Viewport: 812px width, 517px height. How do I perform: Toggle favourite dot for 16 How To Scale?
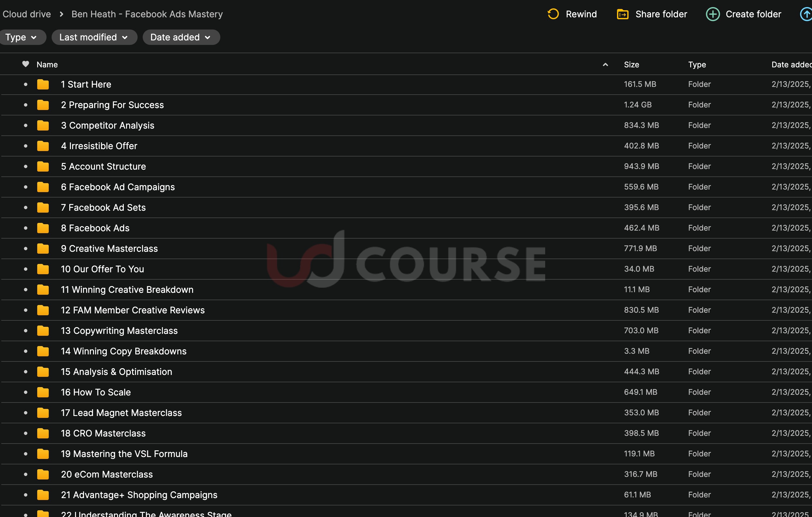click(26, 392)
